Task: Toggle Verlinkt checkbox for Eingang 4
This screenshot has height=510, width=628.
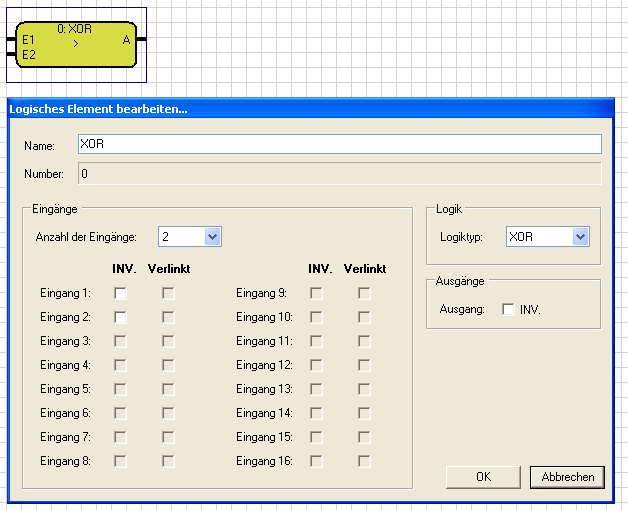Action: [x=168, y=365]
